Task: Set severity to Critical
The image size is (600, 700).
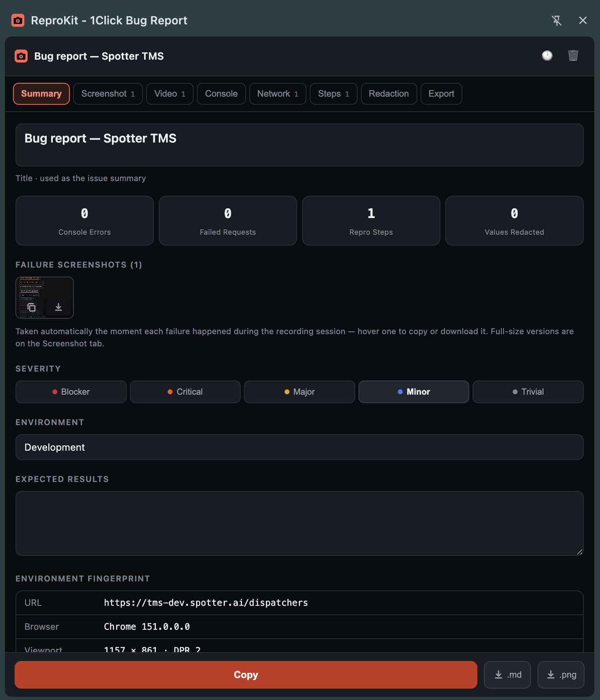Action: click(x=185, y=392)
